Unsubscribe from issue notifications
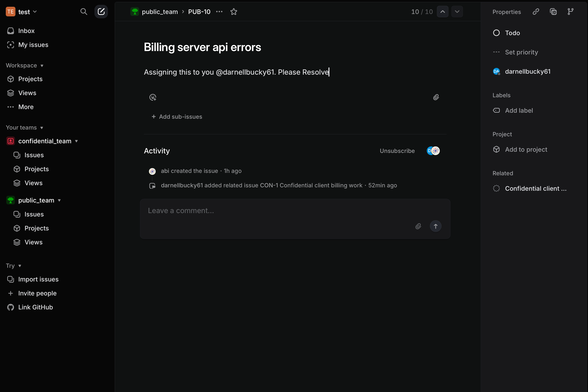This screenshot has width=588, height=392. point(397,151)
